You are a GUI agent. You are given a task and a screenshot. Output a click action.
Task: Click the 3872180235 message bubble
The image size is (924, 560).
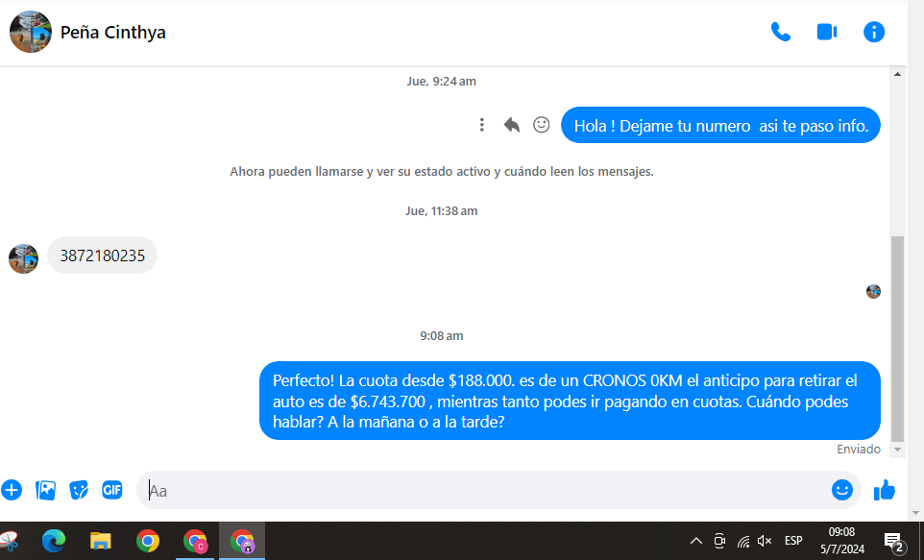[102, 256]
